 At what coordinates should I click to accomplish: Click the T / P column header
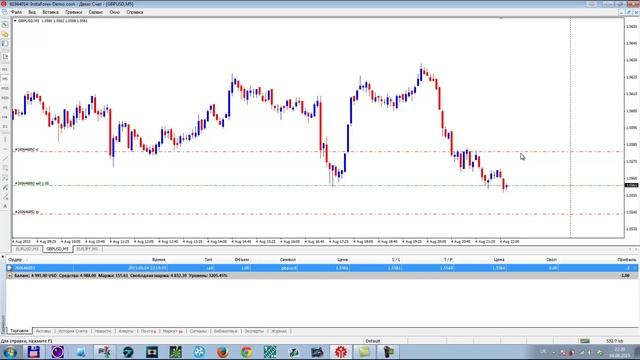(448, 260)
